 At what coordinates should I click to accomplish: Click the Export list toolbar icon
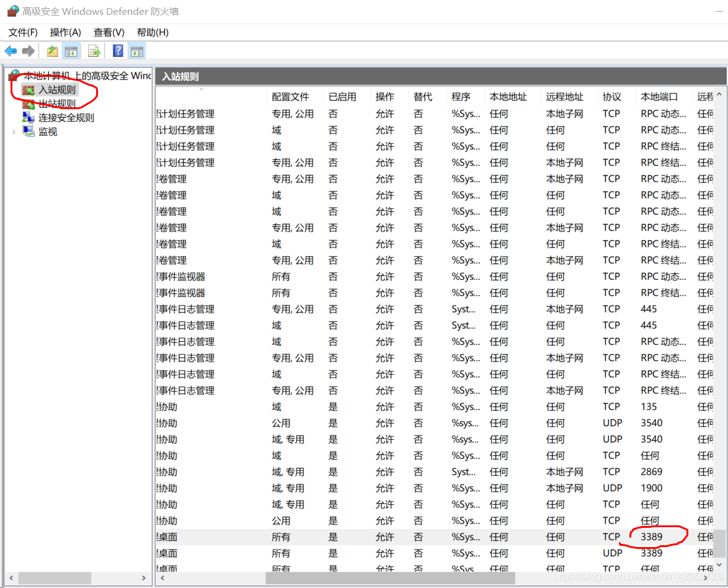[94, 51]
